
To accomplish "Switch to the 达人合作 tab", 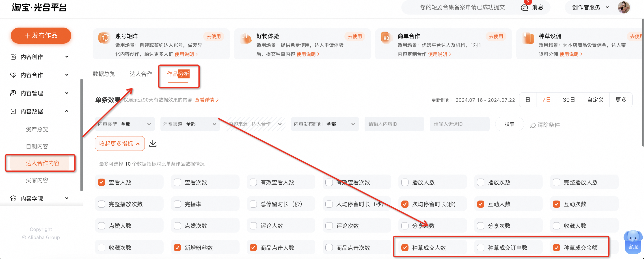I will pyautogui.click(x=141, y=74).
